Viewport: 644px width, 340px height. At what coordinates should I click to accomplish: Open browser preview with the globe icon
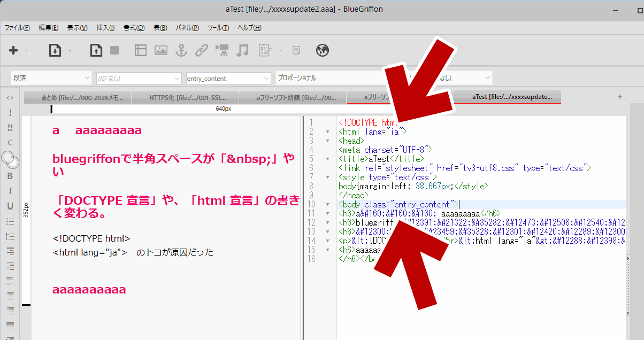pos(322,50)
